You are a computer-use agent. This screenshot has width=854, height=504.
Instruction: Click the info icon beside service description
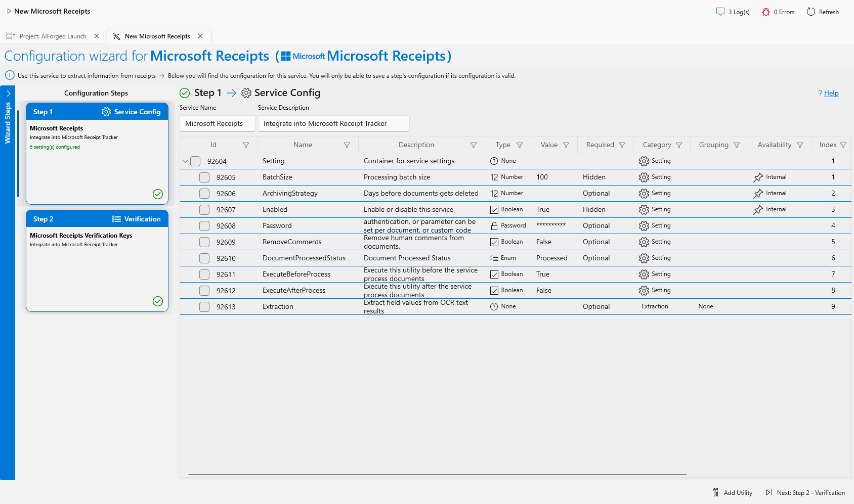tap(10, 75)
